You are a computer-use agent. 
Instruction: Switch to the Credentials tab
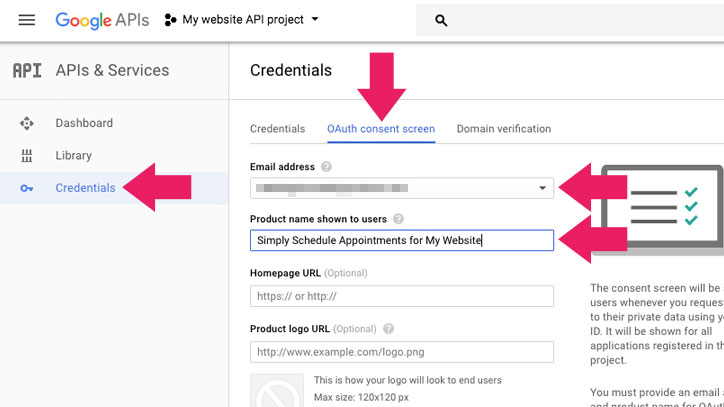coord(277,129)
